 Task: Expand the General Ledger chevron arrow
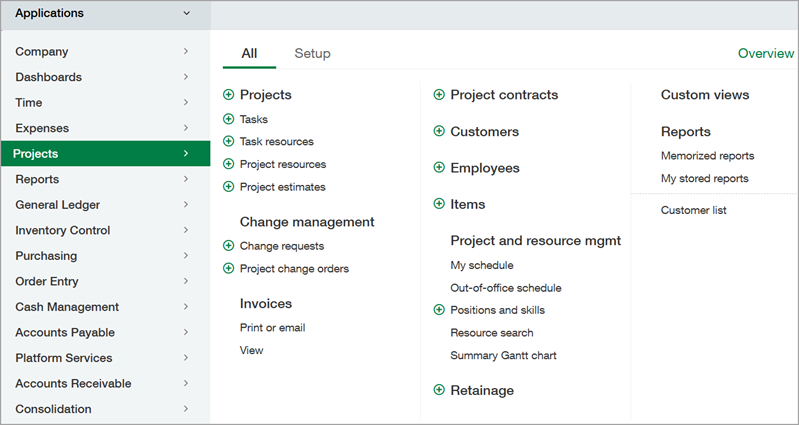186,205
